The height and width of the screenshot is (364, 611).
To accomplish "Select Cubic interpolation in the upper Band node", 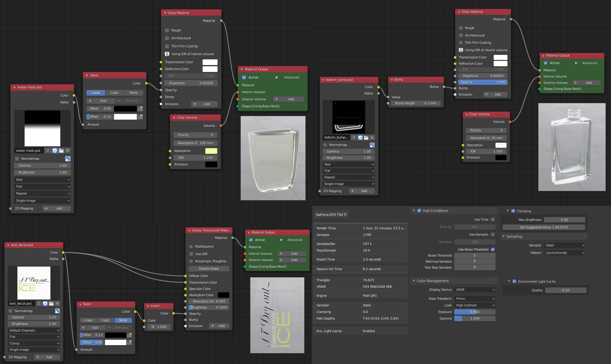I will (x=115, y=93).
